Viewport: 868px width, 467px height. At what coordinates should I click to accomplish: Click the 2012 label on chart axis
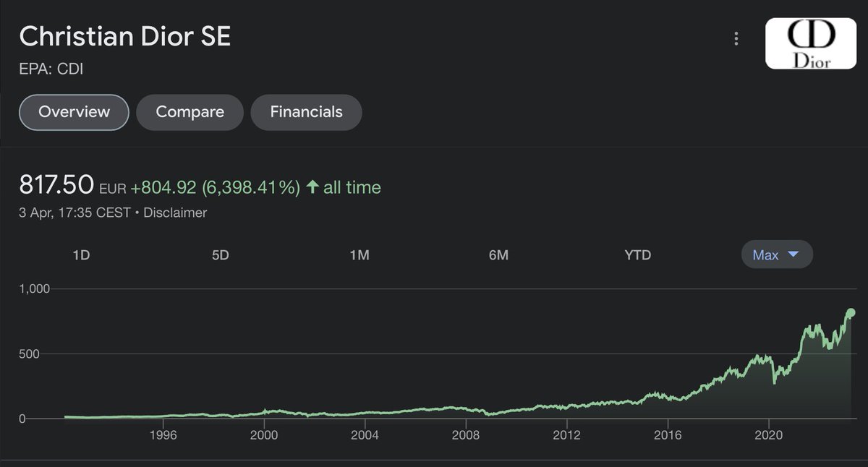point(566,435)
